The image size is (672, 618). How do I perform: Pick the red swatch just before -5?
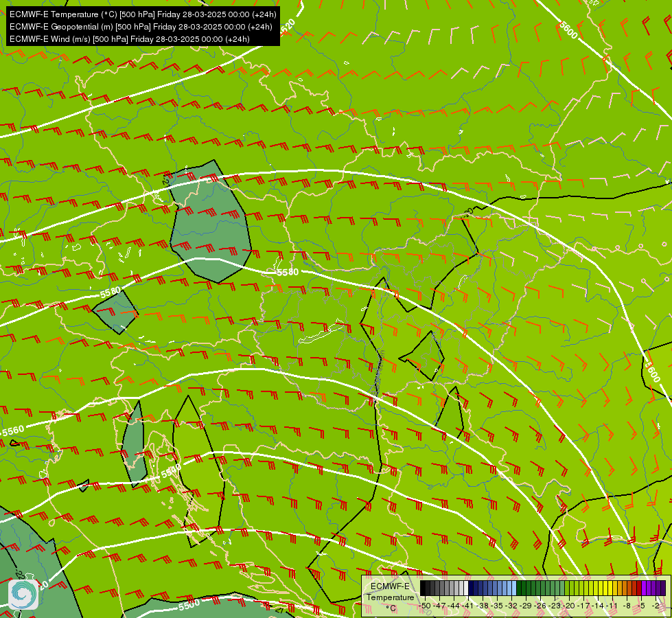tap(640, 588)
